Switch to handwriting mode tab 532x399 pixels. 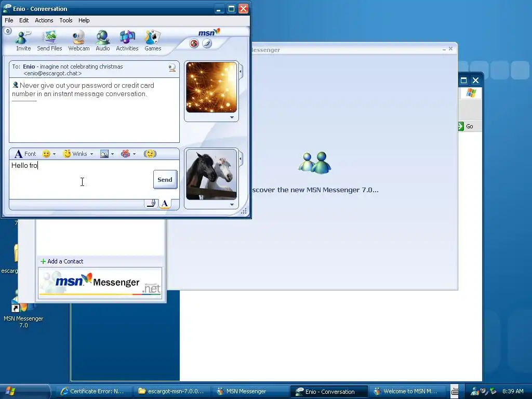coord(151,204)
